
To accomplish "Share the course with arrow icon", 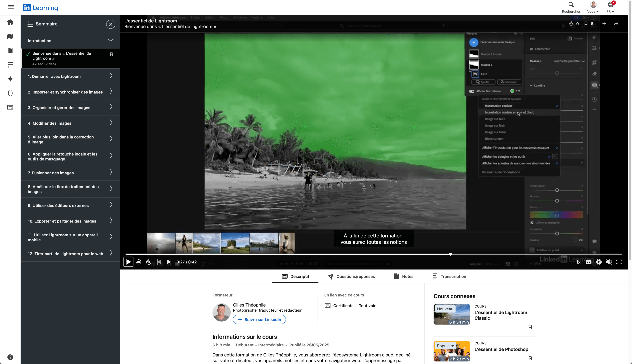I will click(x=616, y=24).
